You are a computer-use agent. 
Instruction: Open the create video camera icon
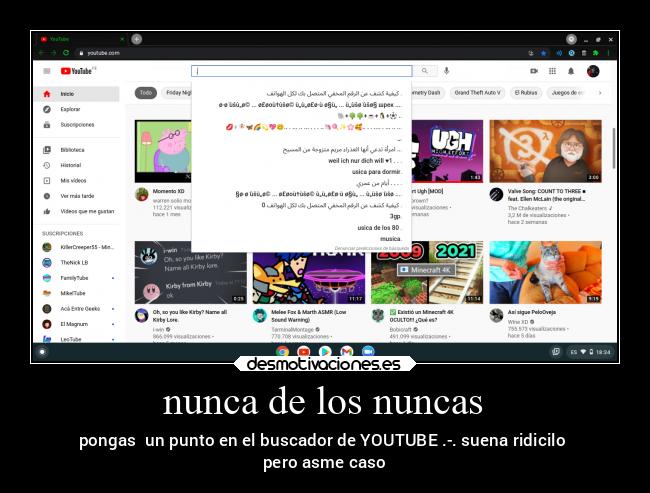(x=534, y=71)
